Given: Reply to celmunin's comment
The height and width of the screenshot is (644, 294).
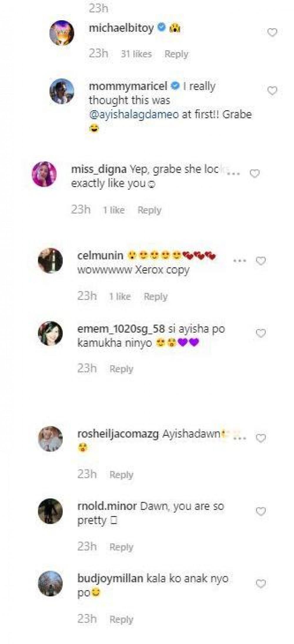Looking at the screenshot, I should [156, 296].
